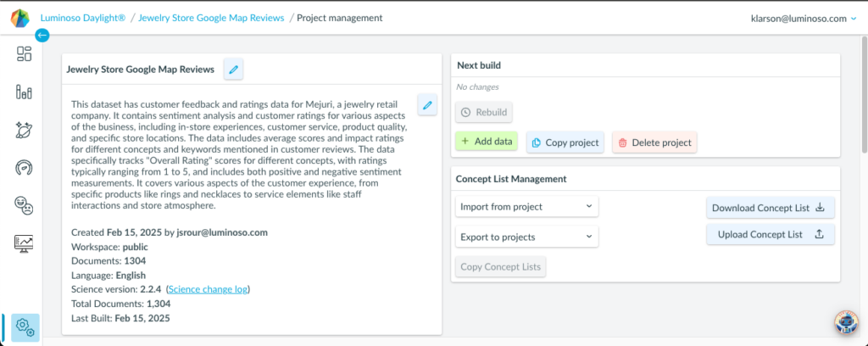
Task: Select the gears project management sidebar icon
Action: 25,327
